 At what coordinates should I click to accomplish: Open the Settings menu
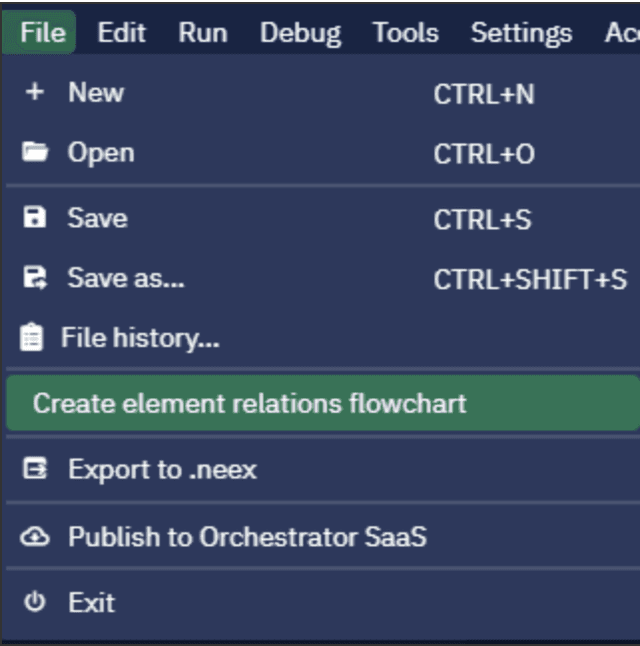coord(521,34)
